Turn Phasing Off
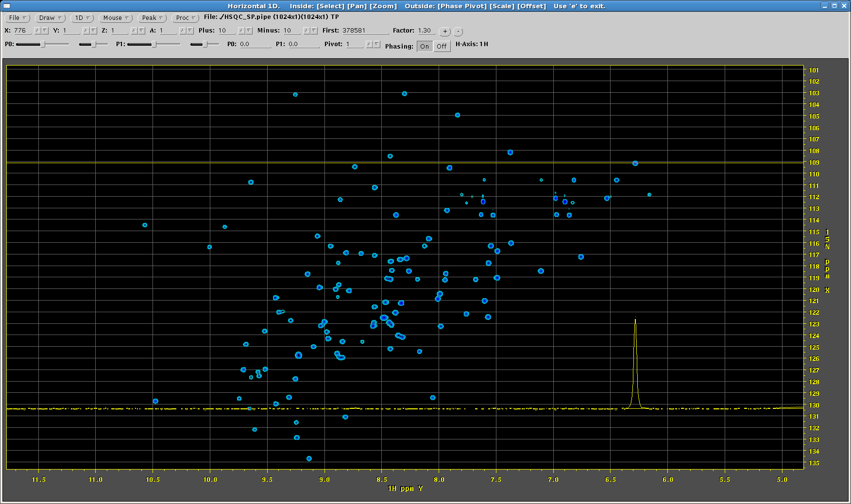 442,47
